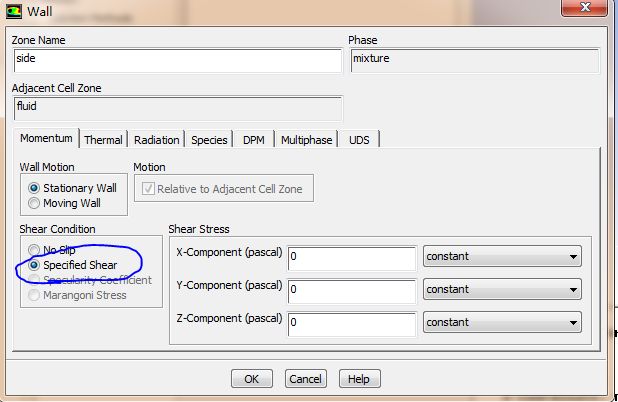Open Z-Component constant dropdown

[x=502, y=323]
